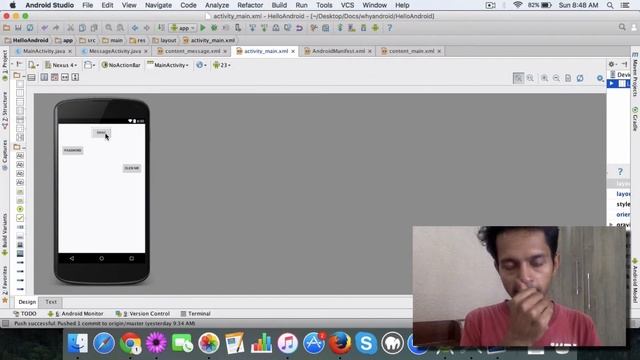Select the PASSWORD button in phone preview
640x360 pixels.
[73, 150]
